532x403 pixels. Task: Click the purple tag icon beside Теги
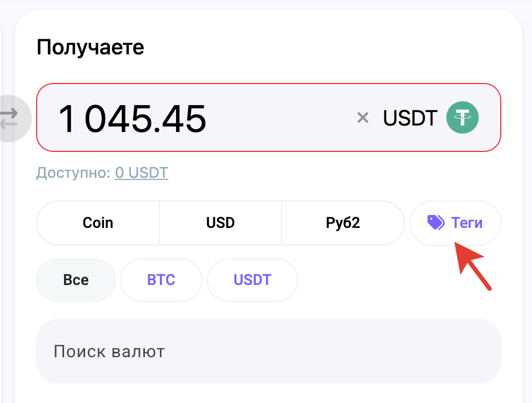436,223
